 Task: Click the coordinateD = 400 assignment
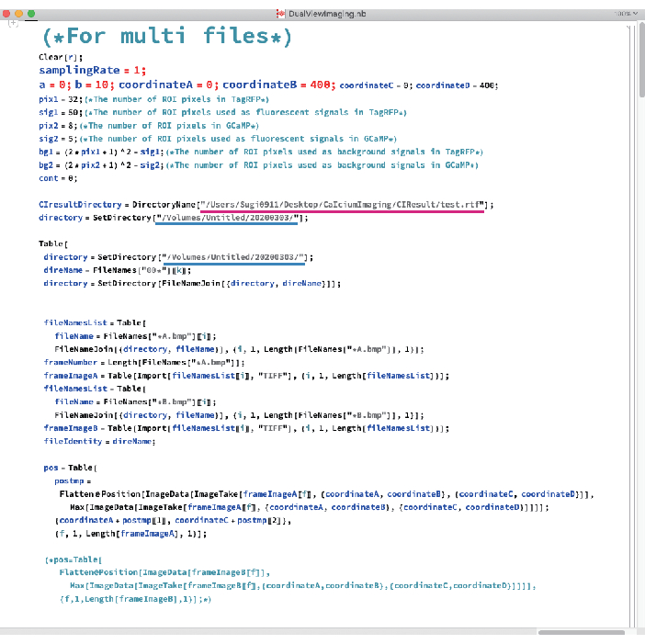pyautogui.click(x=457, y=85)
